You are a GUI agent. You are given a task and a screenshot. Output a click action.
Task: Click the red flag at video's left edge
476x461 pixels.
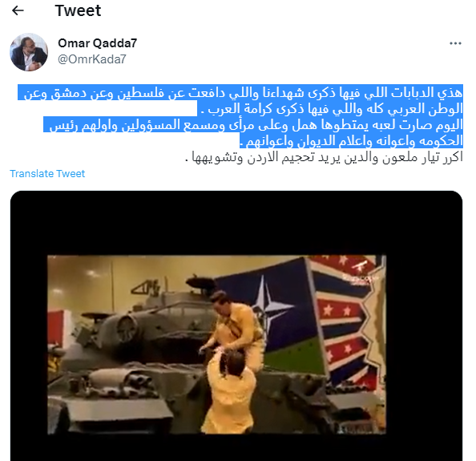(x=55, y=327)
